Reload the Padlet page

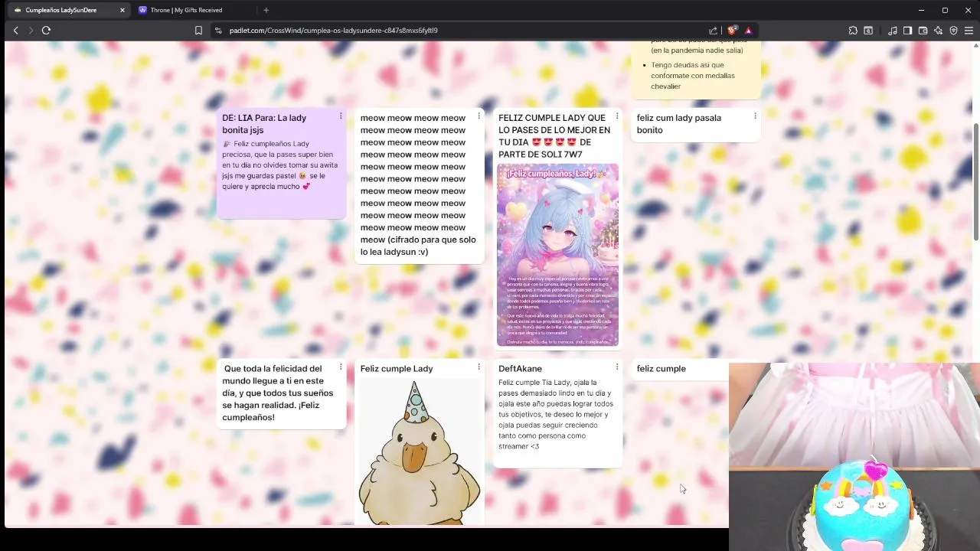coord(46,31)
